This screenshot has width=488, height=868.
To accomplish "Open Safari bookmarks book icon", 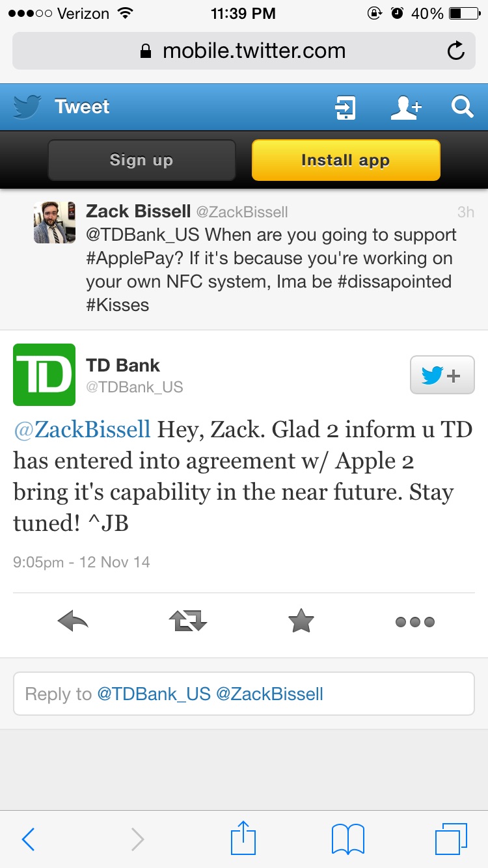I will (348, 839).
